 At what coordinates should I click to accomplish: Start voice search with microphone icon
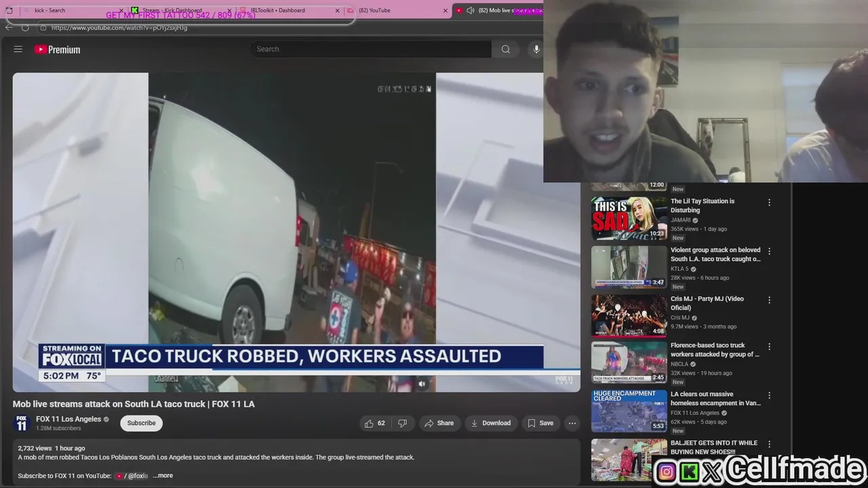tap(536, 49)
